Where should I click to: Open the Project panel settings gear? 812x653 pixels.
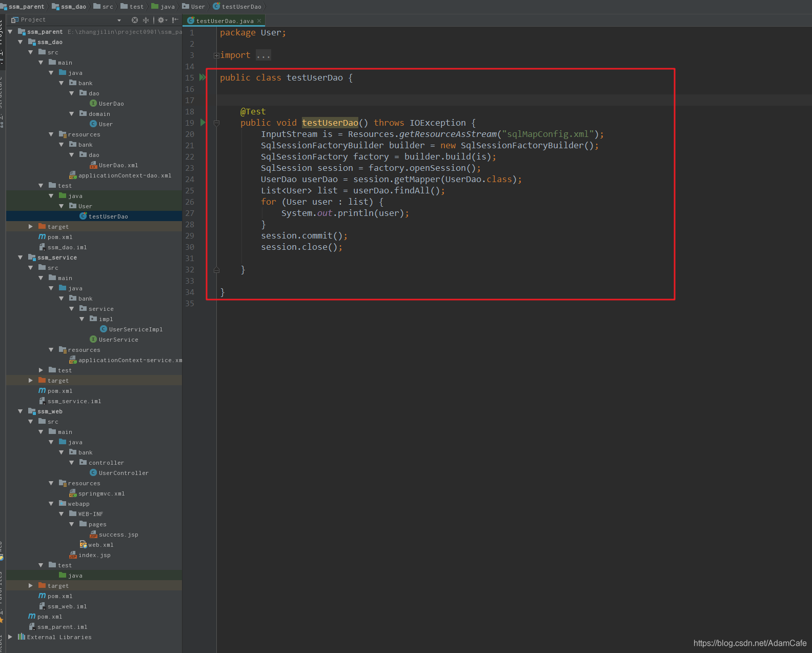[162, 20]
